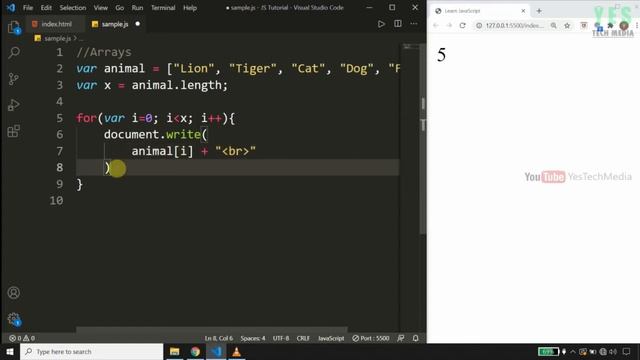
Task: Click the VS Code taskbar icon
Action: click(x=216, y=351)
